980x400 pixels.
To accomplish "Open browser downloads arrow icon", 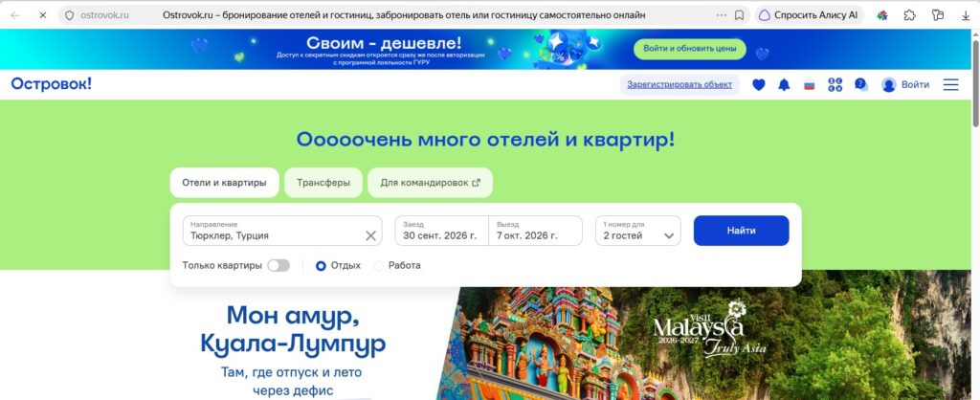I will click(966, 15).
